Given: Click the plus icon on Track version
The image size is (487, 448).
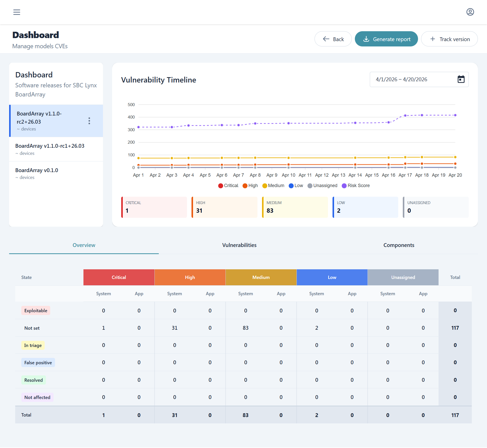Looking at the screenshot, I should [433, 39].
